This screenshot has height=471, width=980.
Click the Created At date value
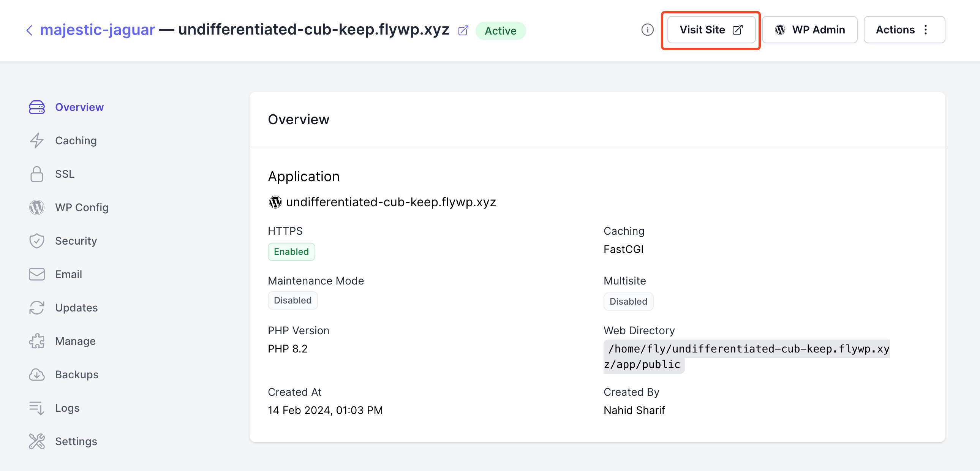[325, 411]
